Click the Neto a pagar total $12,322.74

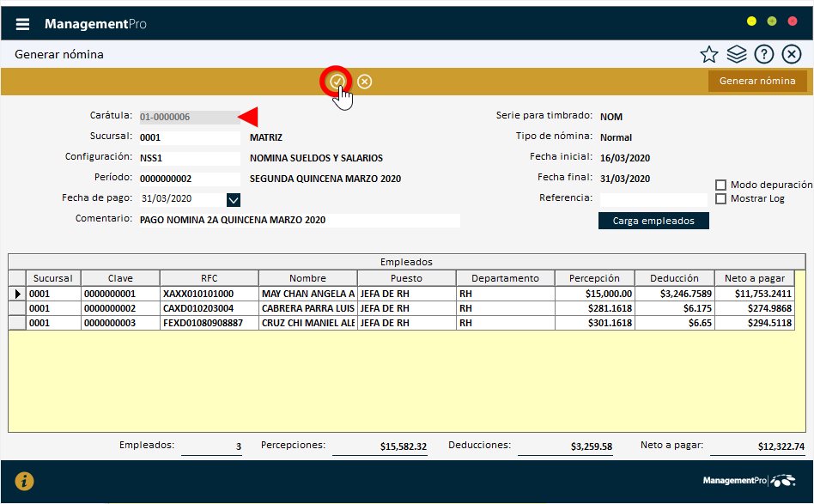coord(781,446)
